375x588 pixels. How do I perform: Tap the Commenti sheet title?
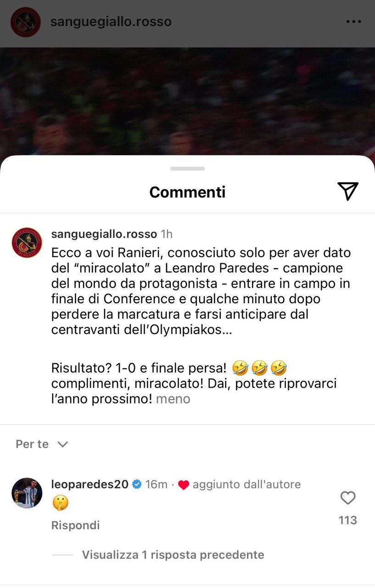click(x=187, y=192)
